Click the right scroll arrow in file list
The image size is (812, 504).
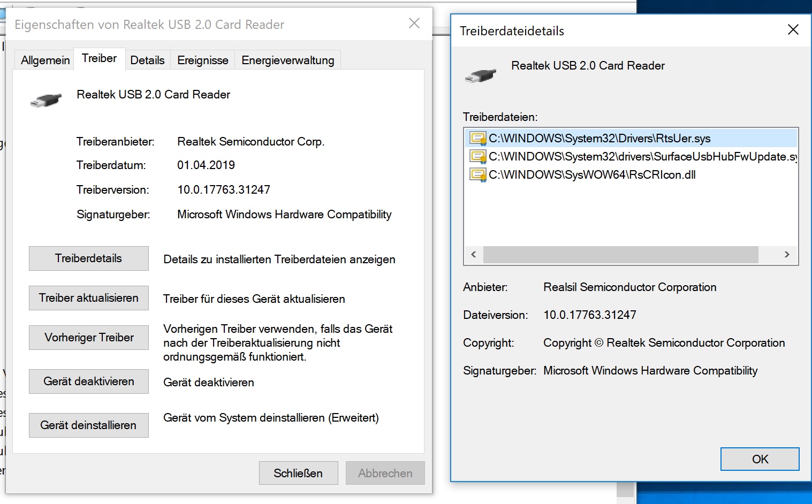pyautogui.click(x=787, y=255)
